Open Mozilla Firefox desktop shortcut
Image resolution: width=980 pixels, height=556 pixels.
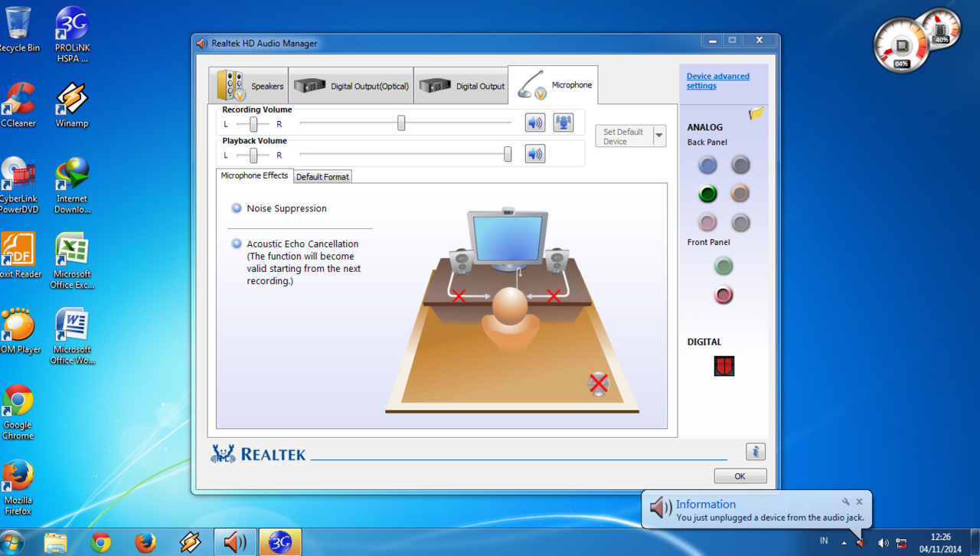[x=18, y=487]
